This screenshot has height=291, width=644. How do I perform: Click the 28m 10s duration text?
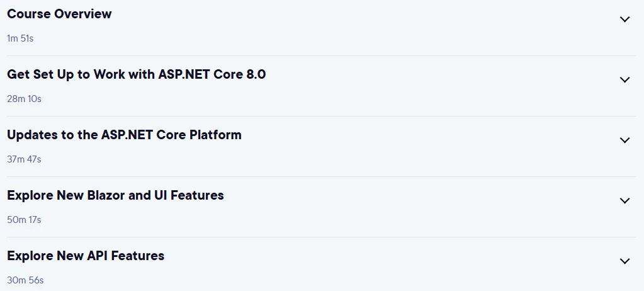24,99
